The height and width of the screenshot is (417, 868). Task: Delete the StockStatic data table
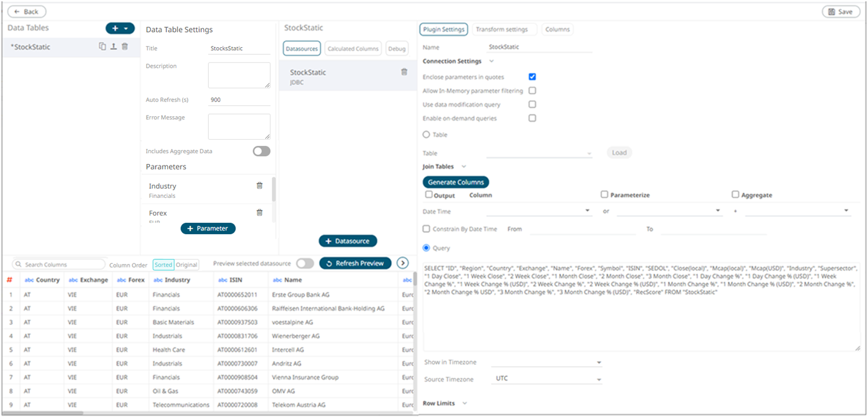pyautogui.click(x=125, y=47)
